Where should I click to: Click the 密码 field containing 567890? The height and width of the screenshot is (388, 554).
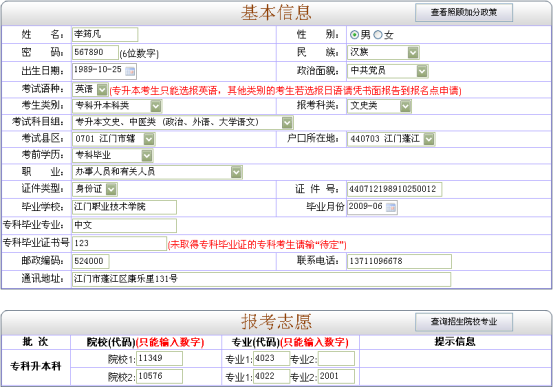point(95,53)
